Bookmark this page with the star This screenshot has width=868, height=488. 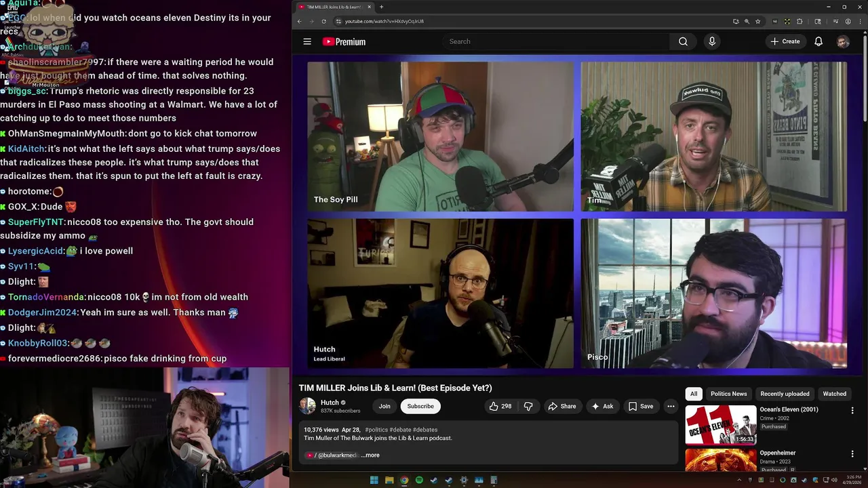(757, 21)
